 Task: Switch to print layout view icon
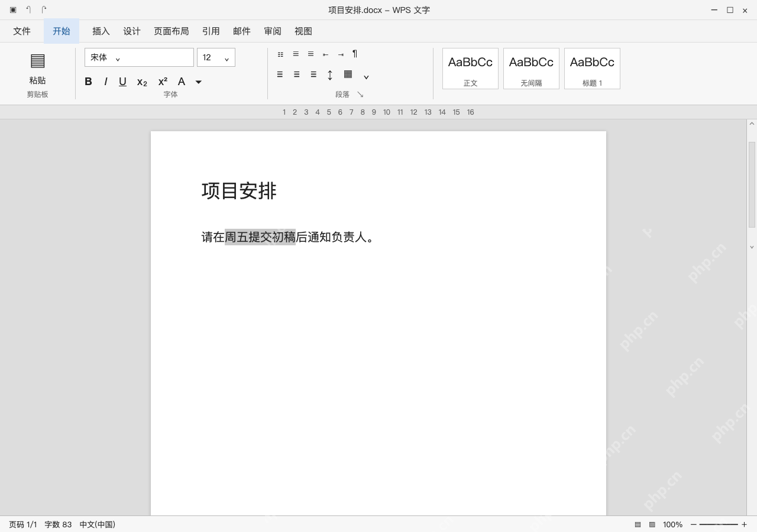click(x=638, y=524)
